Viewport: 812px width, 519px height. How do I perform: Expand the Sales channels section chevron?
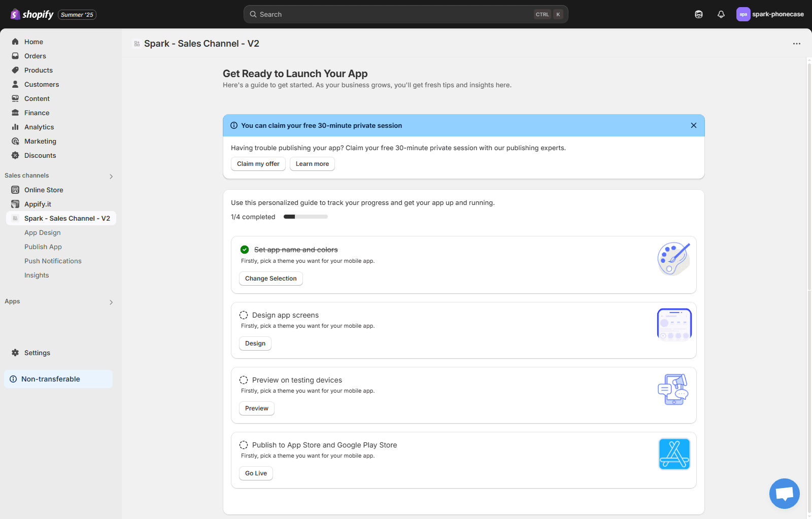[111, 176]
